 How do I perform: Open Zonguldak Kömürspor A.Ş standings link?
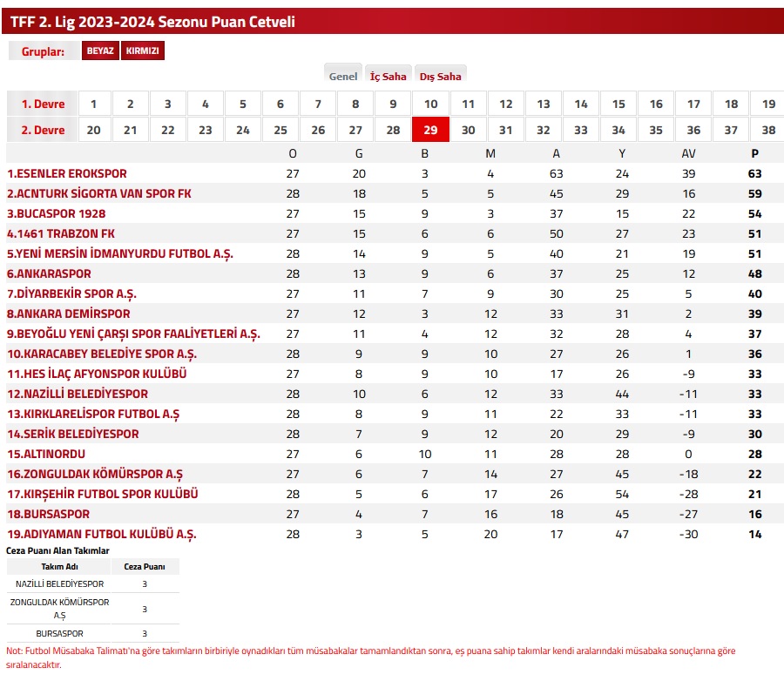click(95, 474)
